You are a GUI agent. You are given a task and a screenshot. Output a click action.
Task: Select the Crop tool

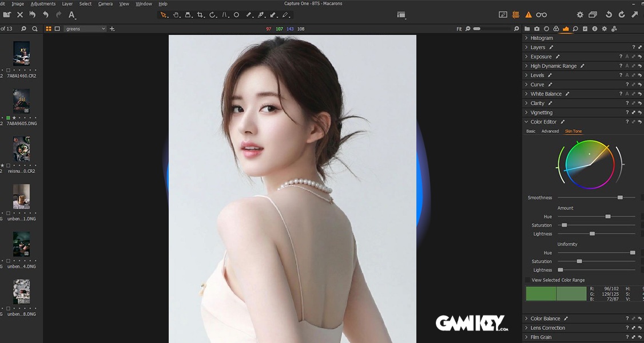click(x=201, y=15)
